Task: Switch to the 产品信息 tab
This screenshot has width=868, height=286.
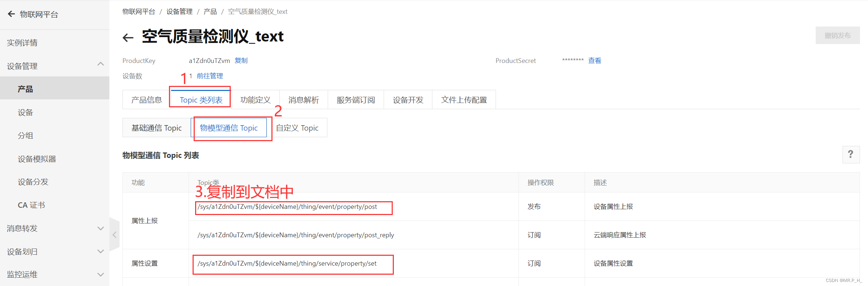Action: pos(146,100)
